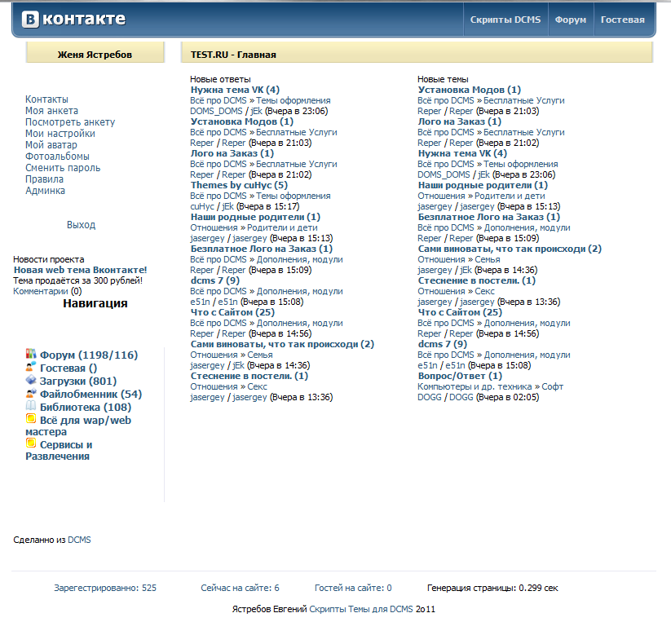Click Гостей на сайте: 0 link
This screenshot has height=644, width=671.
pos(353,588)
